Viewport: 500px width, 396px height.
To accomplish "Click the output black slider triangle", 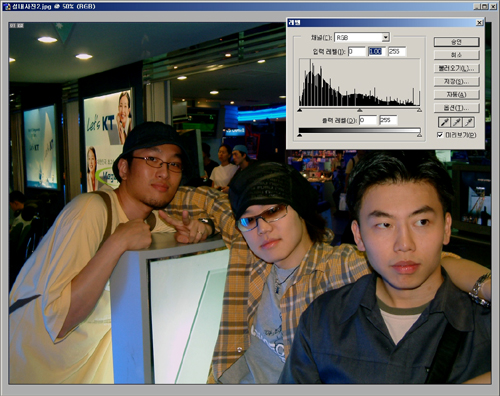I will pos(300,135).
